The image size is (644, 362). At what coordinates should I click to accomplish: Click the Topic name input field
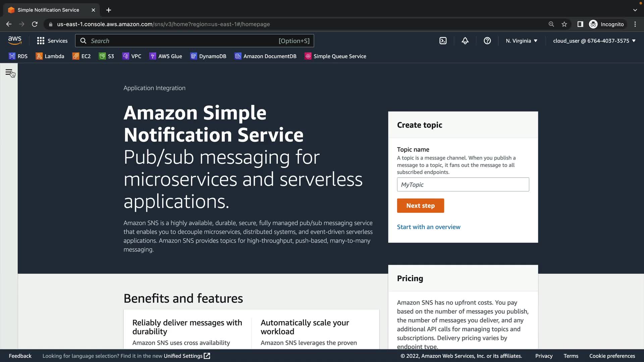pos(463,185)
